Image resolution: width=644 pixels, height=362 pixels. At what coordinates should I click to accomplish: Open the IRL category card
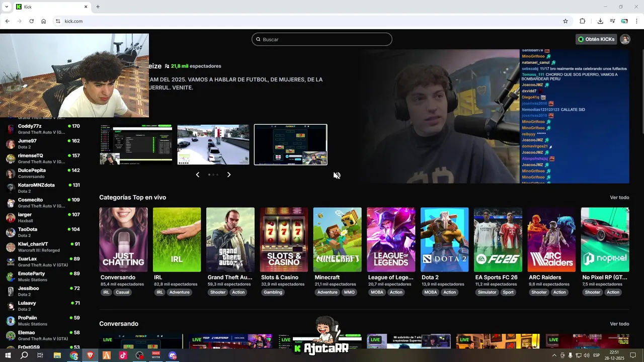coord(177,240)
